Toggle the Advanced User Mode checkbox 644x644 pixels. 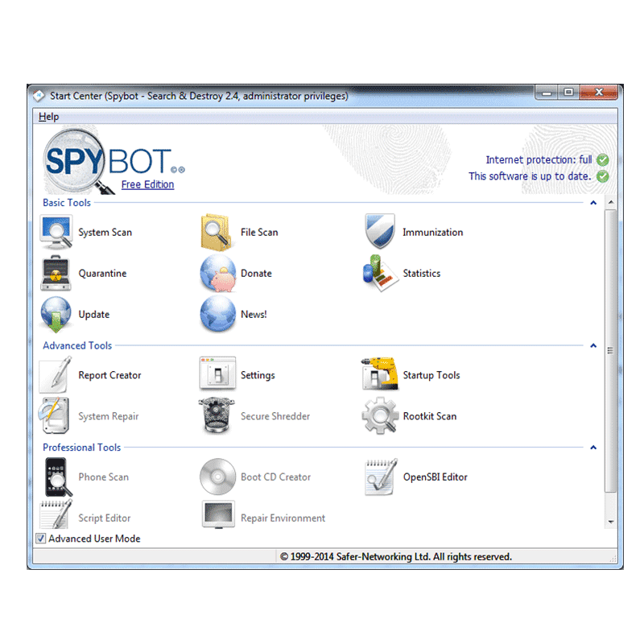40,539
